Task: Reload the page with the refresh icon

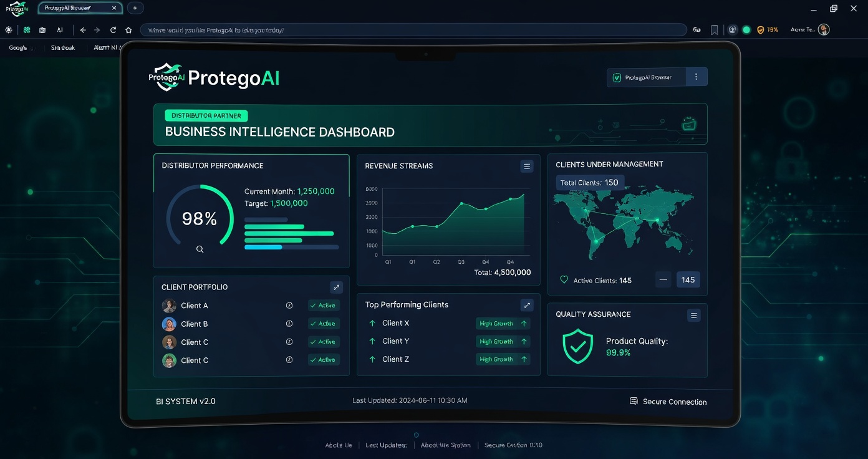Action: click(x=113, y=30)
